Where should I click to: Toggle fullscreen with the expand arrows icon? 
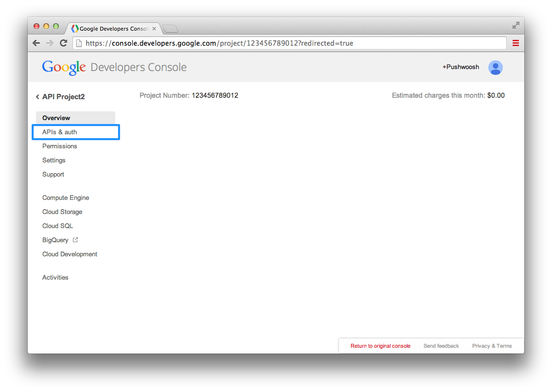click(x=516, y=25)
